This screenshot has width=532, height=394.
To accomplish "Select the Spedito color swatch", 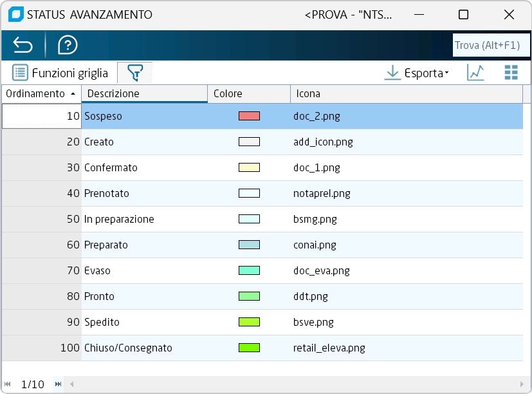I will click(x=249, y=322).
